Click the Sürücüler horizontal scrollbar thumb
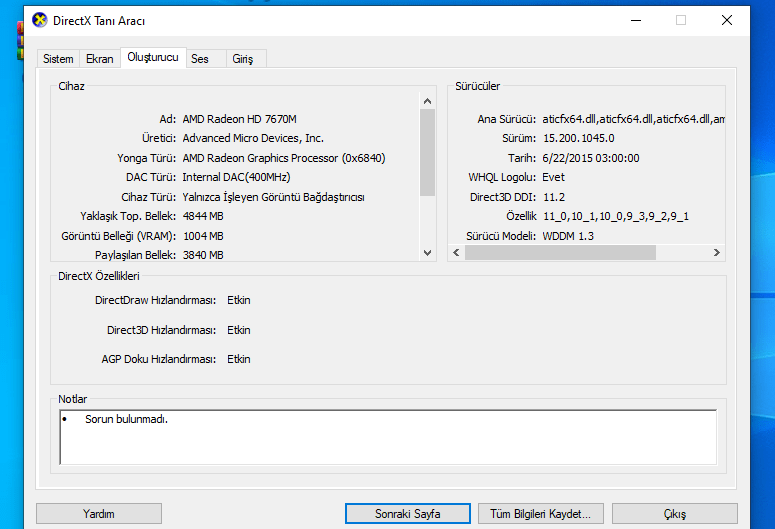This screenshot has height=529, width=775. [x=560, y=253]
